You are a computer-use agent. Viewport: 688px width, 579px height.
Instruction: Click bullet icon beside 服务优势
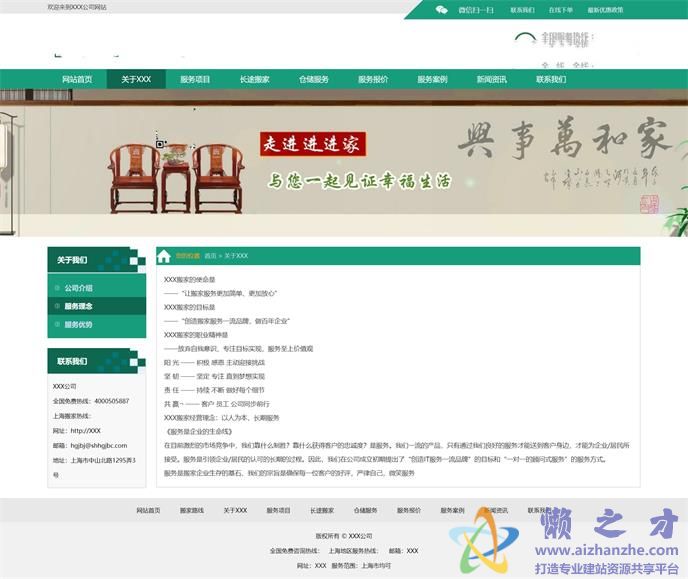[x=57, y=324]
